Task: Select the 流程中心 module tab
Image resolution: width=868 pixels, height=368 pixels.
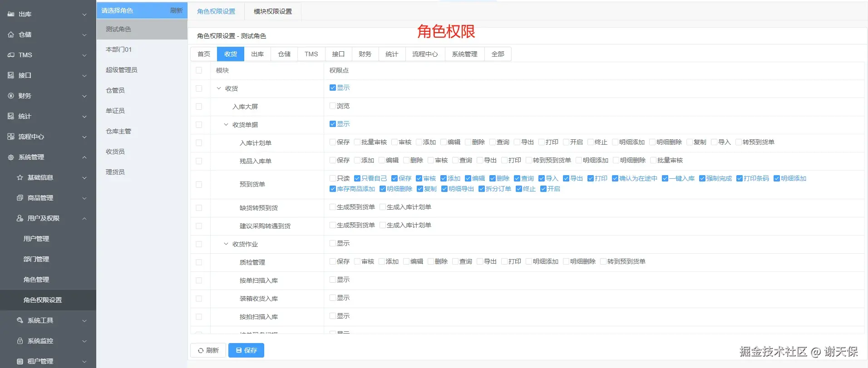Action: click(x=425, y=54)
